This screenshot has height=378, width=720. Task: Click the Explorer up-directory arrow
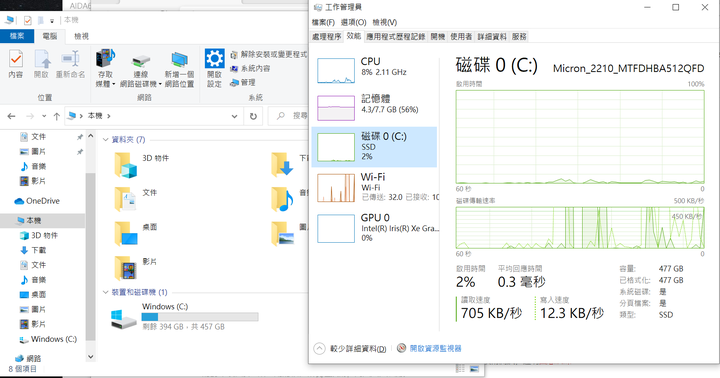(56, 116)
